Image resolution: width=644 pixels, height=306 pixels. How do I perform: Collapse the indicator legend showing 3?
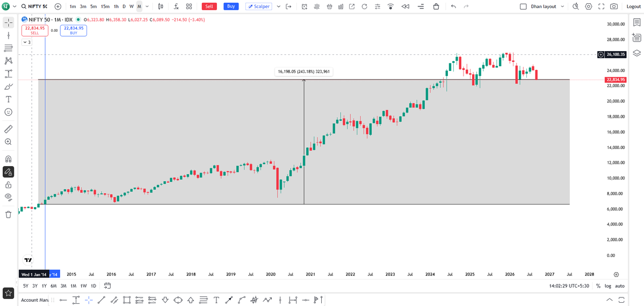coord(26,42)
